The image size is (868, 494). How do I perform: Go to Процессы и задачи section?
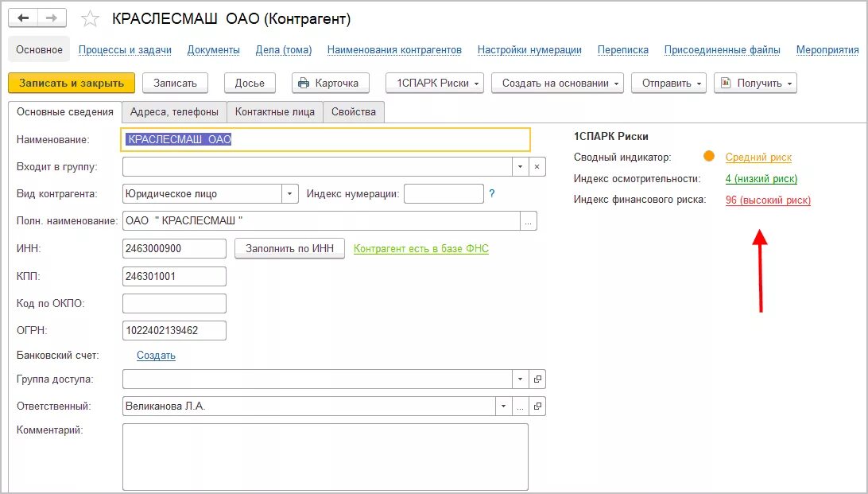(x=125, y=49)
